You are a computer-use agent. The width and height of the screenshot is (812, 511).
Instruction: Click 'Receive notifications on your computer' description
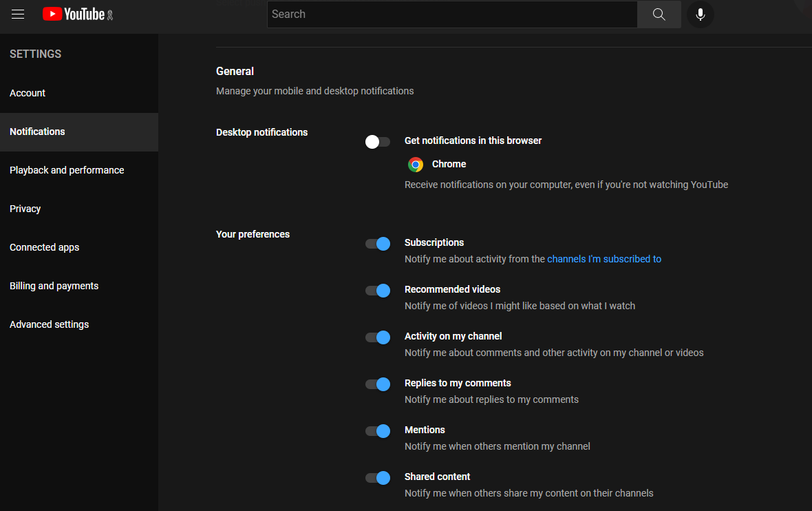coord(566,185)
